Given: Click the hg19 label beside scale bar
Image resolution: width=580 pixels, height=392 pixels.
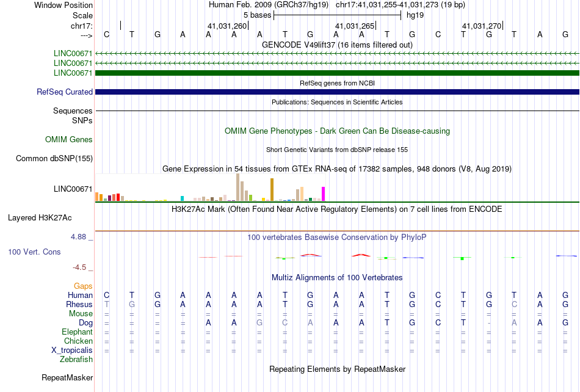Looking at the screenshot, I should pyautogui.click(x=415, y=15).
